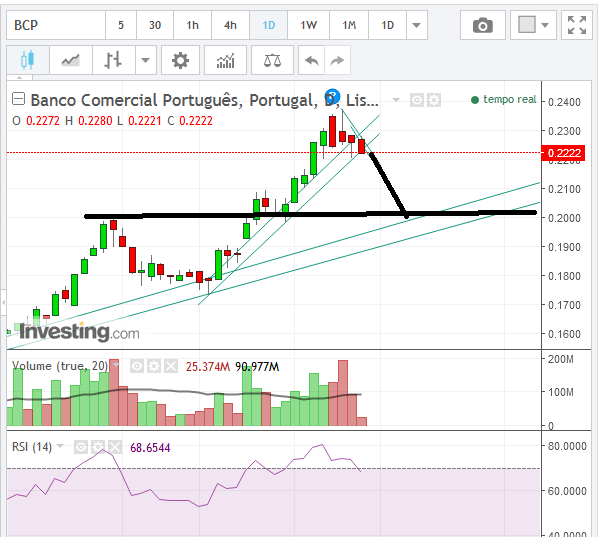The width and height of the screenshot is (608, 537).
Task: Open the layout square dropdown
Action: click(x=533, y=26)
